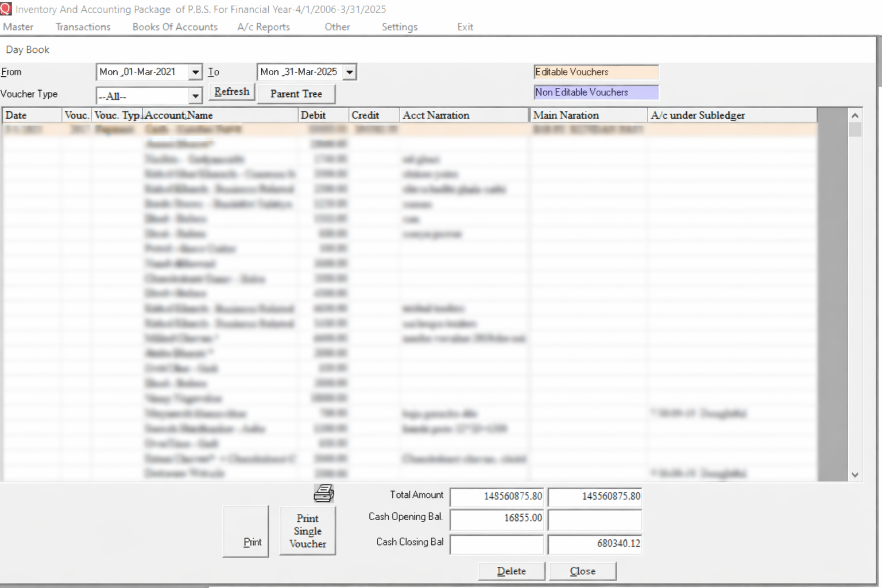Select the highlighted first voucher row

coord(409,130)
